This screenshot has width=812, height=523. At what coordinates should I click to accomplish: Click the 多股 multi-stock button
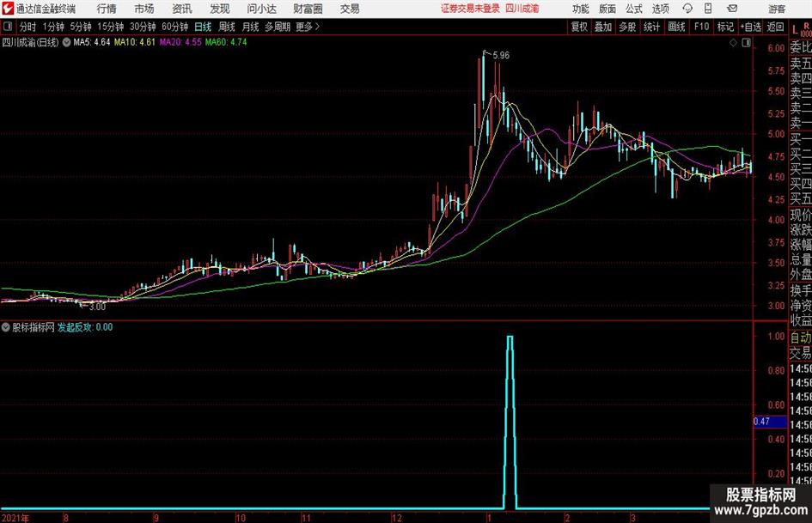coord(627,27)
